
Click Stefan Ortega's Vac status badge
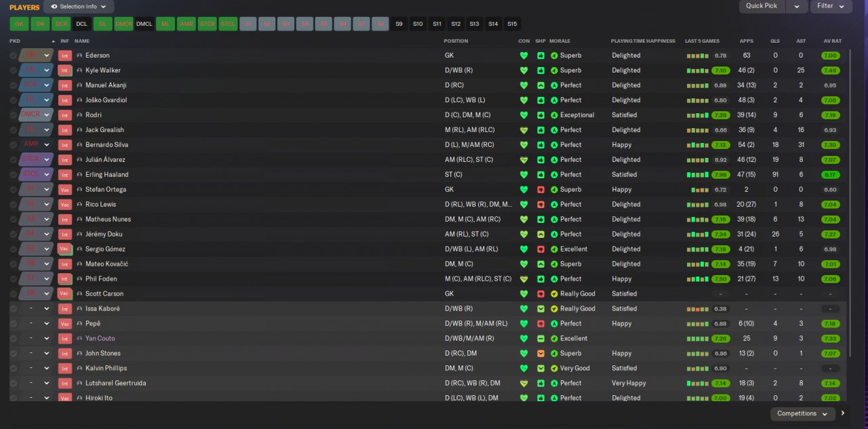65,190
